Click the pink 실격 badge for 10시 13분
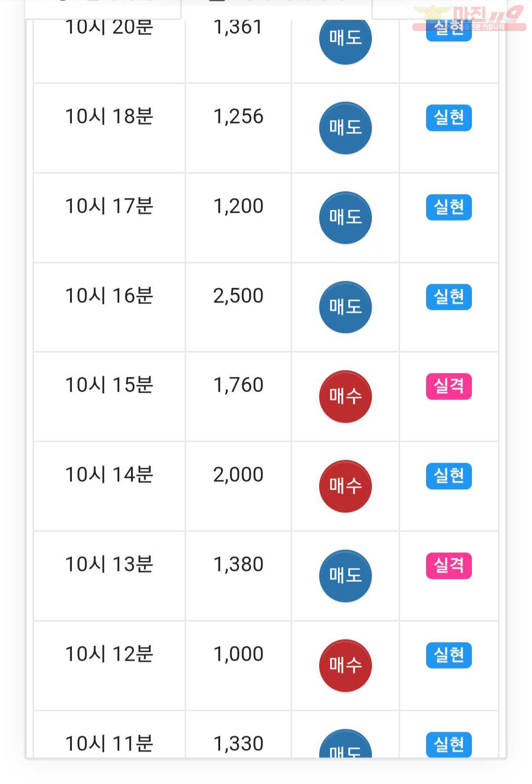Screen dimensions: 532x784 [x=449, y=566]
